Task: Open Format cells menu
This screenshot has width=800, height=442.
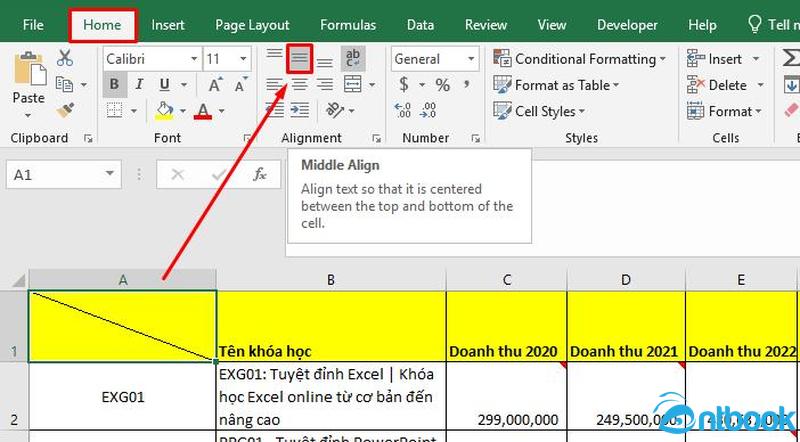Action: click(x=724, y=111)
